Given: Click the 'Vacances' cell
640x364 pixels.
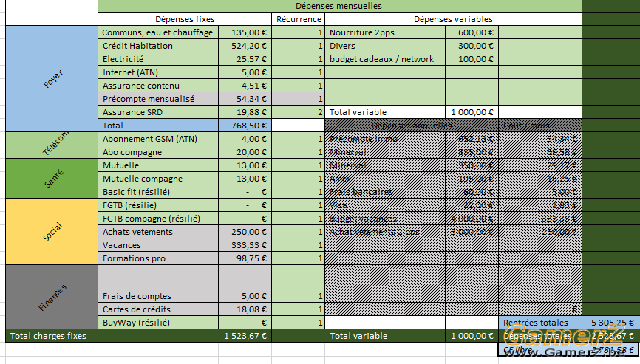Looking at the screenshot, I should [x=158, y=245].
